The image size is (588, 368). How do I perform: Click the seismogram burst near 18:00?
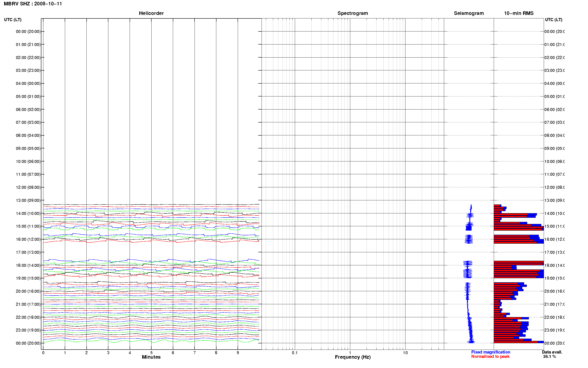click(468, 269)
